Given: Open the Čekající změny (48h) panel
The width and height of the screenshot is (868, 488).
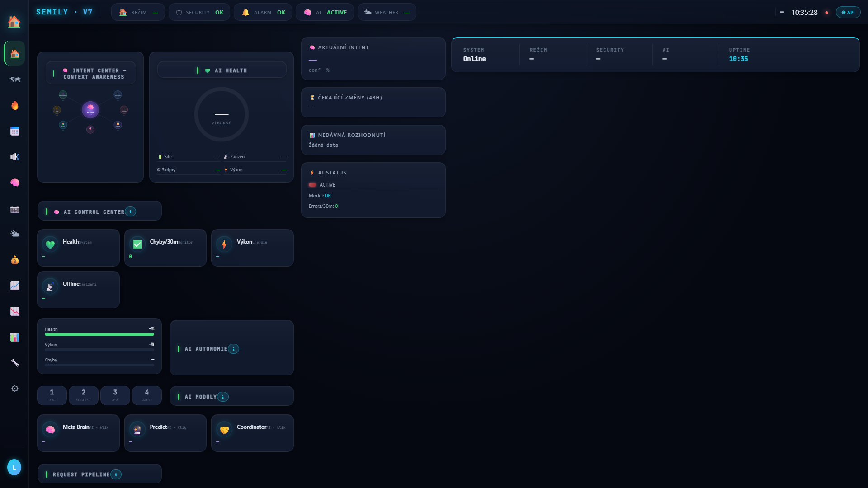Looking at the screenshot, I should pyautogui.click(x=373, y=103).
